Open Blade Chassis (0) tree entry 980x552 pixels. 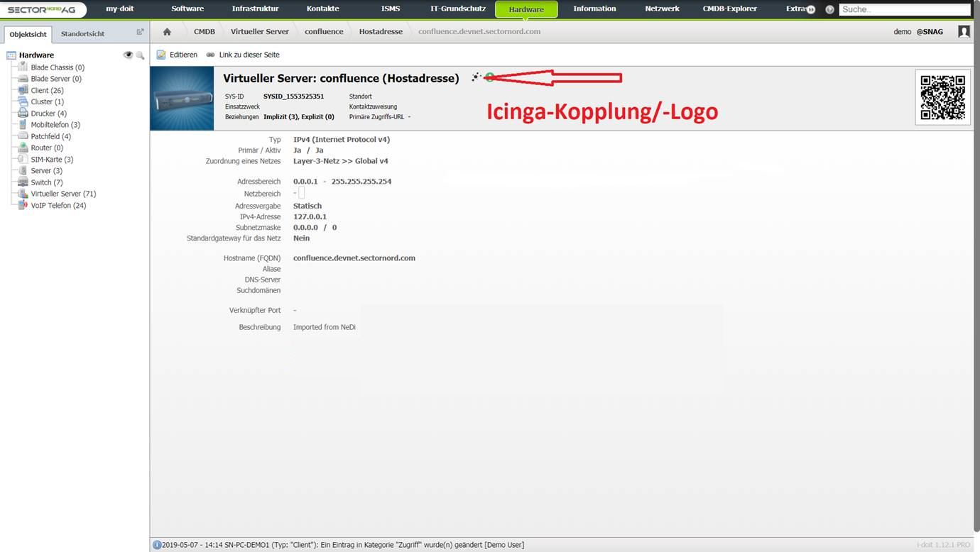(58, 67)
